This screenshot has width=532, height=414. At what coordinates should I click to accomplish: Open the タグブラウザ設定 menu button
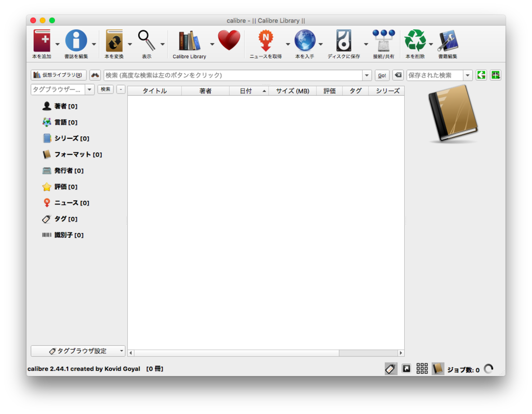78,351
